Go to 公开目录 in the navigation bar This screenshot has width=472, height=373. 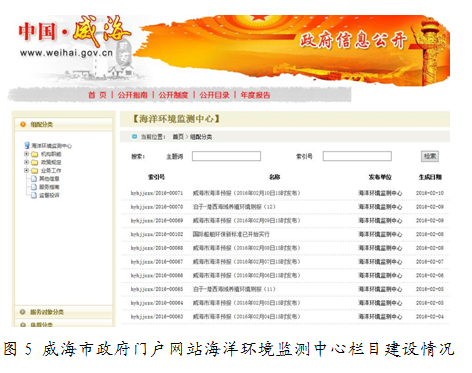[x=214, y=95]
